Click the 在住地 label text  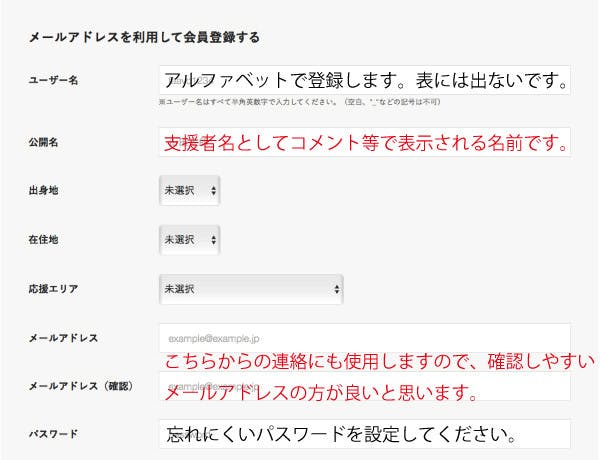pos(43,240)
